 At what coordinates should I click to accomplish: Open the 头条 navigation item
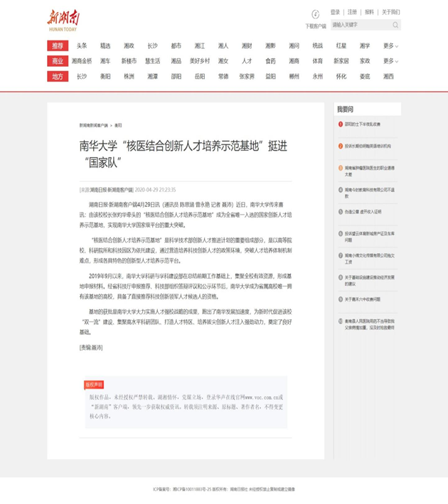tap(82, 46)
